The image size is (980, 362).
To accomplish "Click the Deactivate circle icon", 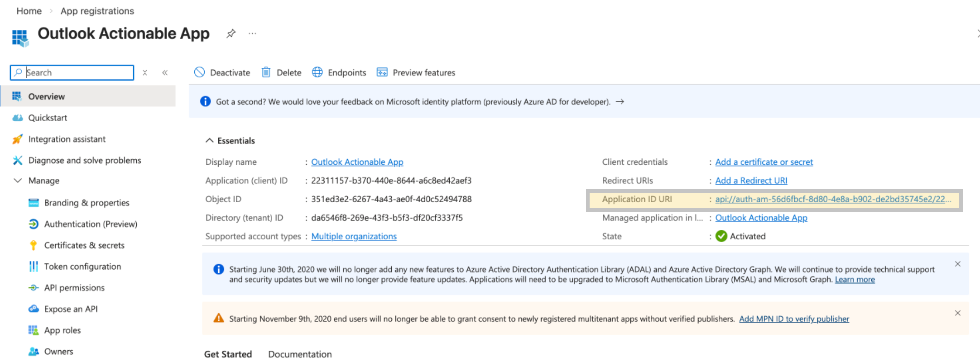I will [x=199, y=72].
